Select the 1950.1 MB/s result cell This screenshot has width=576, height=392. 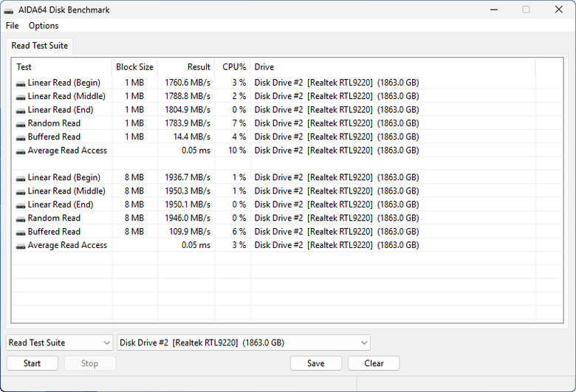tap(188, 204)
